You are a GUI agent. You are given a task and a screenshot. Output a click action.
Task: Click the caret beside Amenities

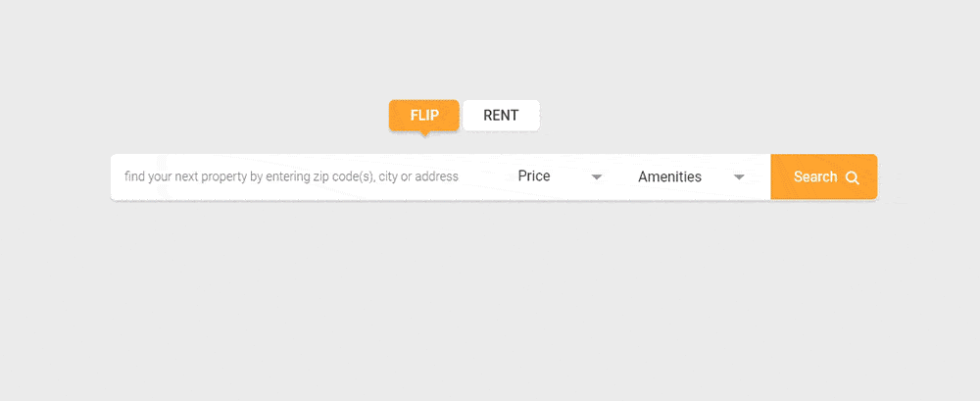739,177
